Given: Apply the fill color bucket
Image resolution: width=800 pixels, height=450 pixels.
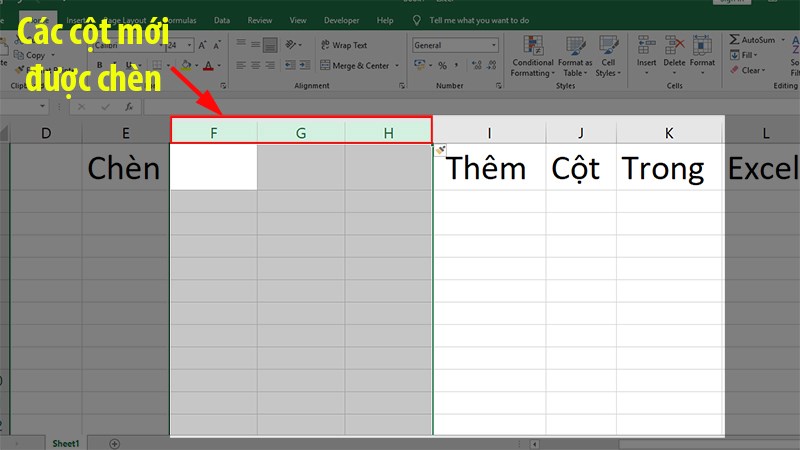Looking at the screenshot, I should click(x=186, y=65).
